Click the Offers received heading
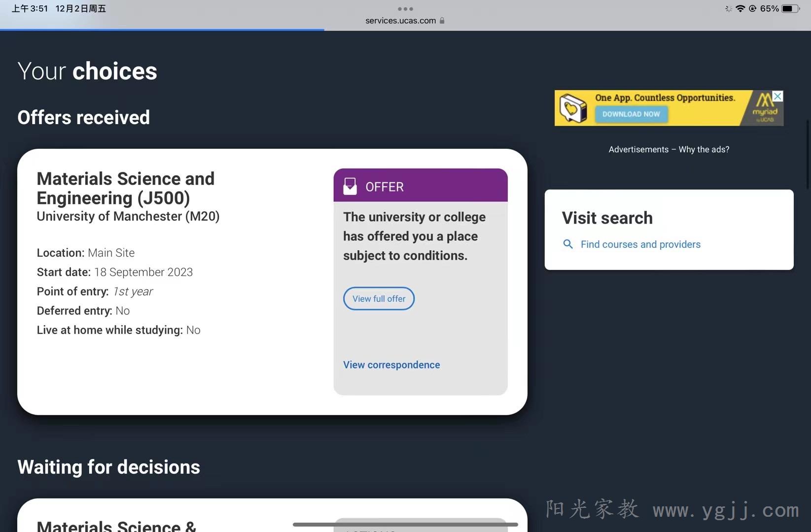The height and width of the screenshot is (532, 811). click(x=83, y=117)
